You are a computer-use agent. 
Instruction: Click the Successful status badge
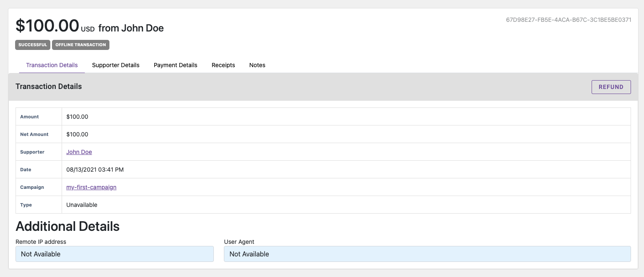click(33, 45)
